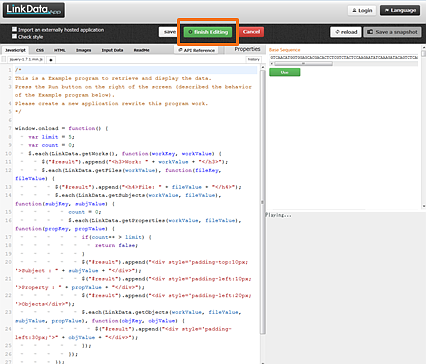Screen dimensions: 426x364
Task: Open the Properties panel tab
Action: 247,49
